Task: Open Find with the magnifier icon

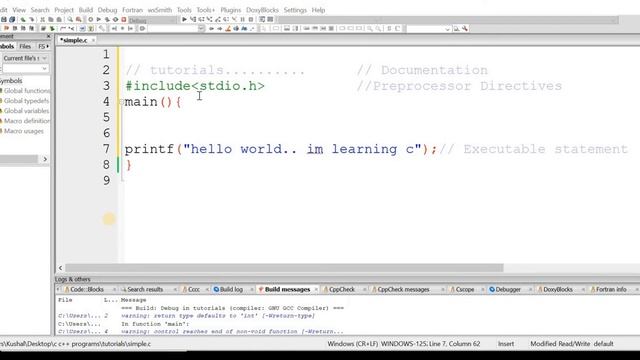Action: point(70,19)
